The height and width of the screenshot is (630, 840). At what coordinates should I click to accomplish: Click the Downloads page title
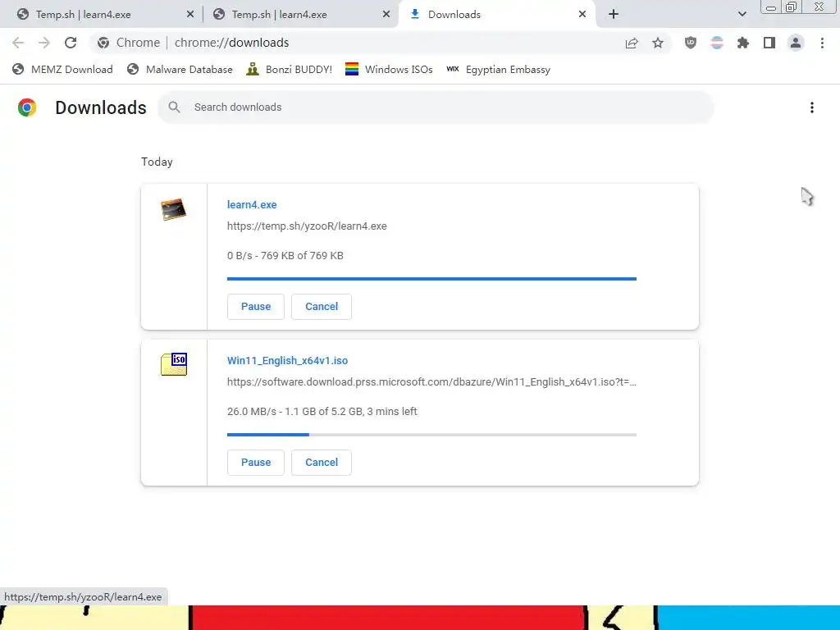tap(101, 107)
